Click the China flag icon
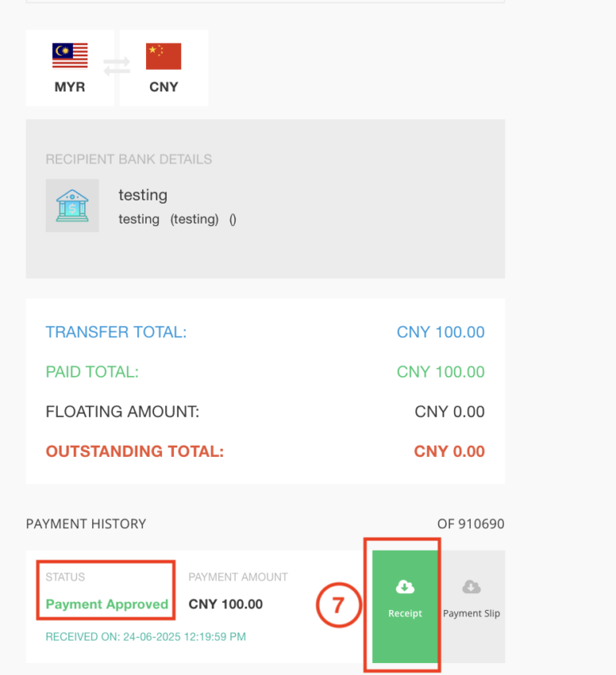The image size is (616, 675). click(x=164, y=56)
